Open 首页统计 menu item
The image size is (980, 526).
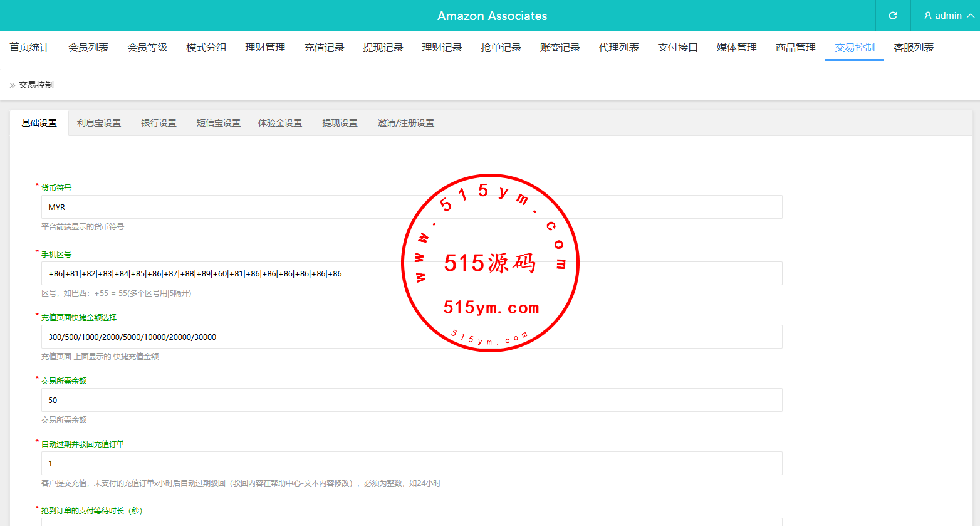tap(29, 48)
